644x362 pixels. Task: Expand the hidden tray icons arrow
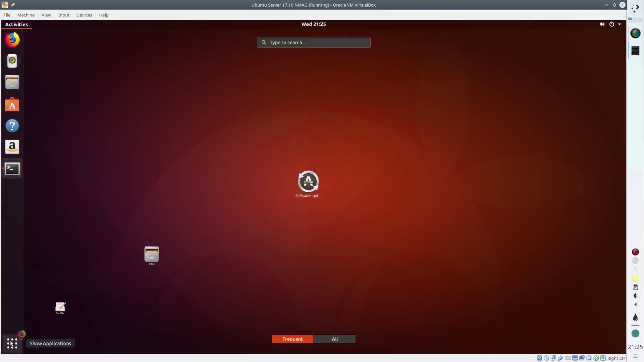(635, 305)
